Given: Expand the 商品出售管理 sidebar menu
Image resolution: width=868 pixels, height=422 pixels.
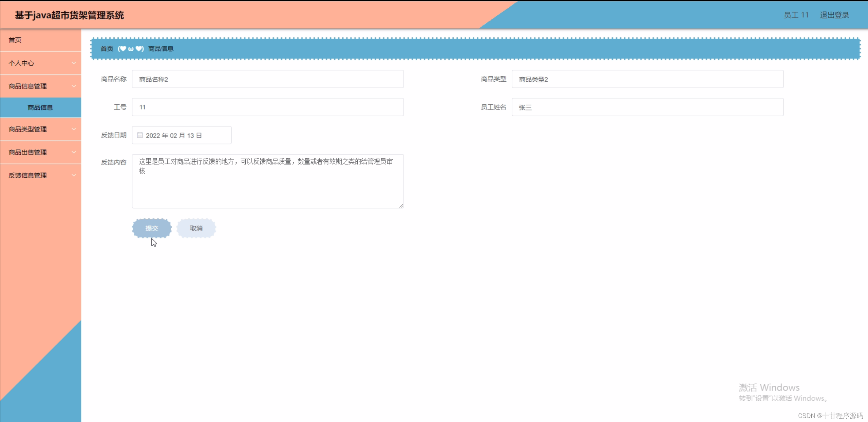Looking at the screenshot, I should [x=41, y=152].
